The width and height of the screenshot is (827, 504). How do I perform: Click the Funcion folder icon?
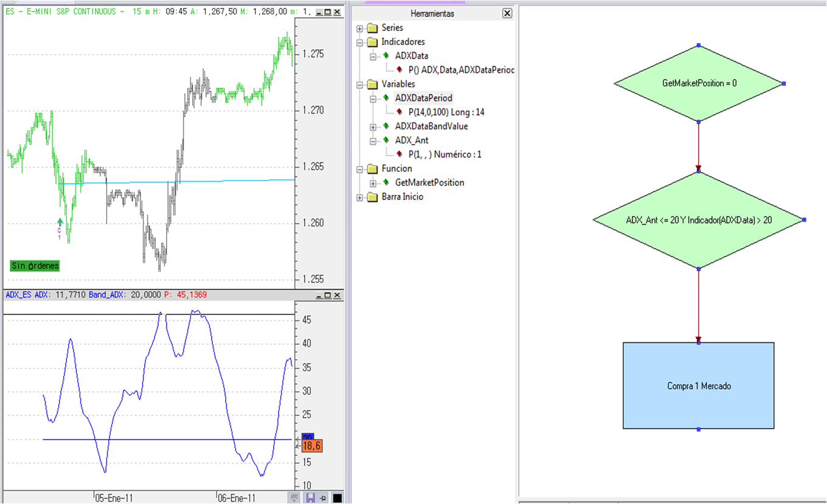tap(372, 169)
